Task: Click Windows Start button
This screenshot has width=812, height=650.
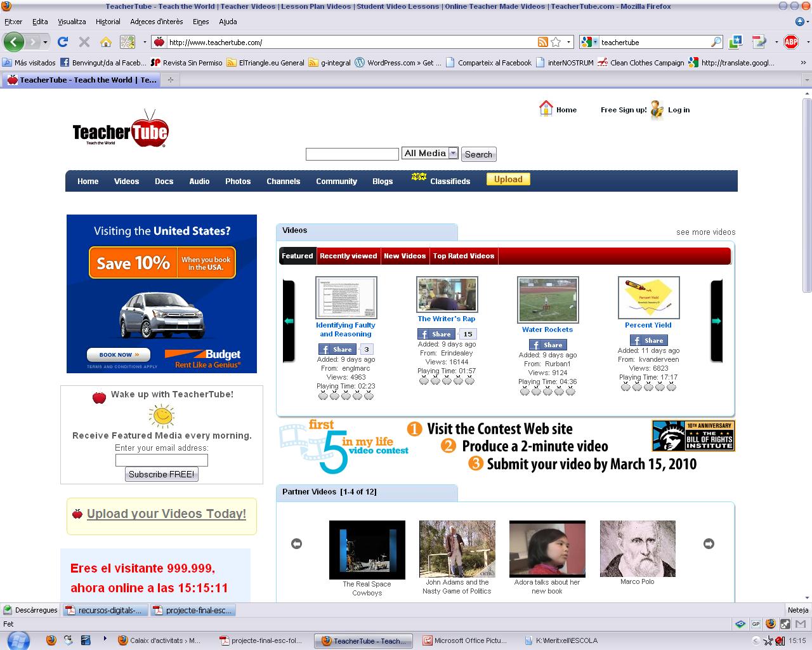Action: pos(19,640)
